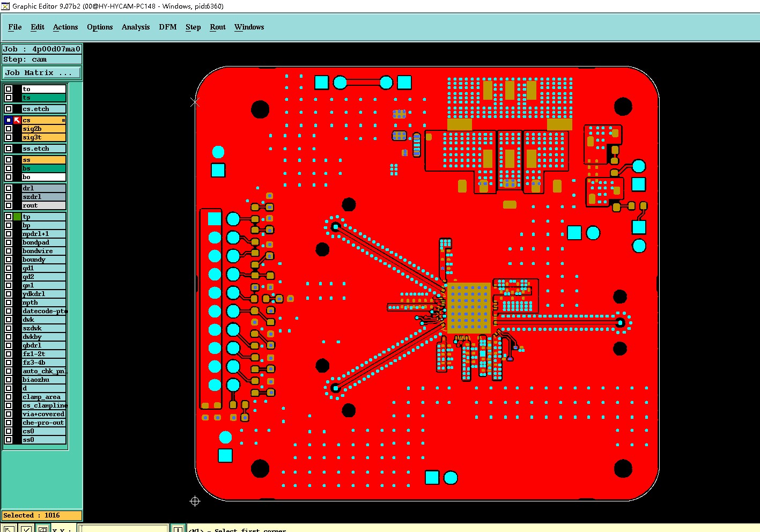Check the box for layer ss

tap(9, 160)
